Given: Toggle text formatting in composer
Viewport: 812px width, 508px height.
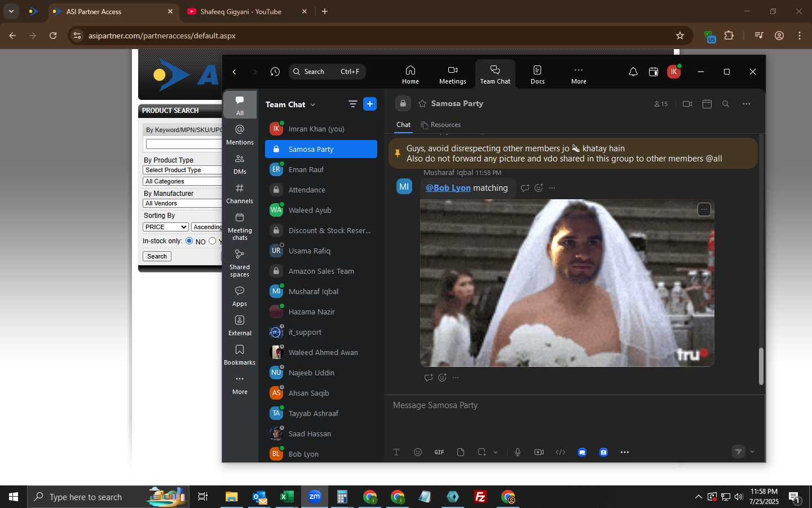Looking at the screenshot, I should [x=396, y=452].
